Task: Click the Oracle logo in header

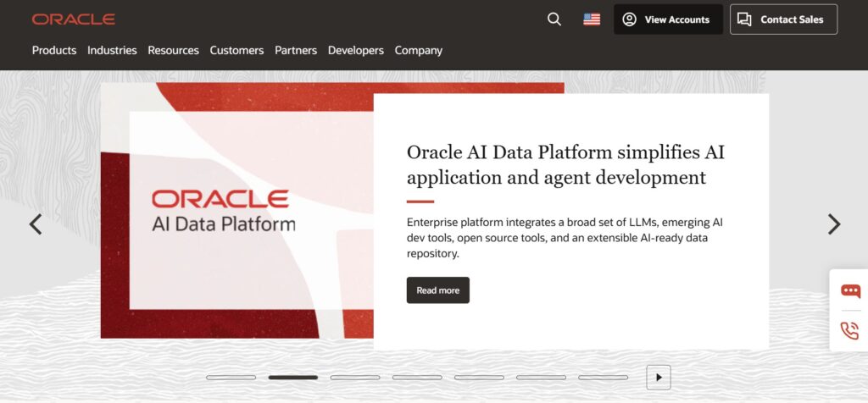Action: pyautogui.click(x=73, y=19)
